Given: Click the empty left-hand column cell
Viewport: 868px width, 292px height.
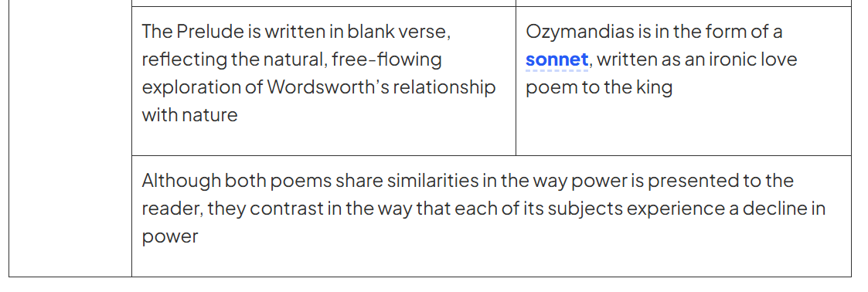Looking at the screenshot, I should [70, 138].
